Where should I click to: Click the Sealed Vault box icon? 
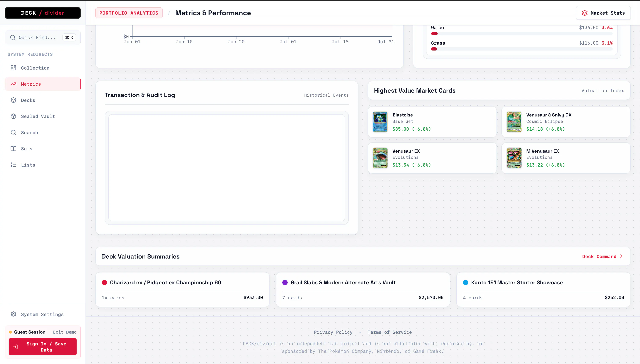(x=13, y=116)
